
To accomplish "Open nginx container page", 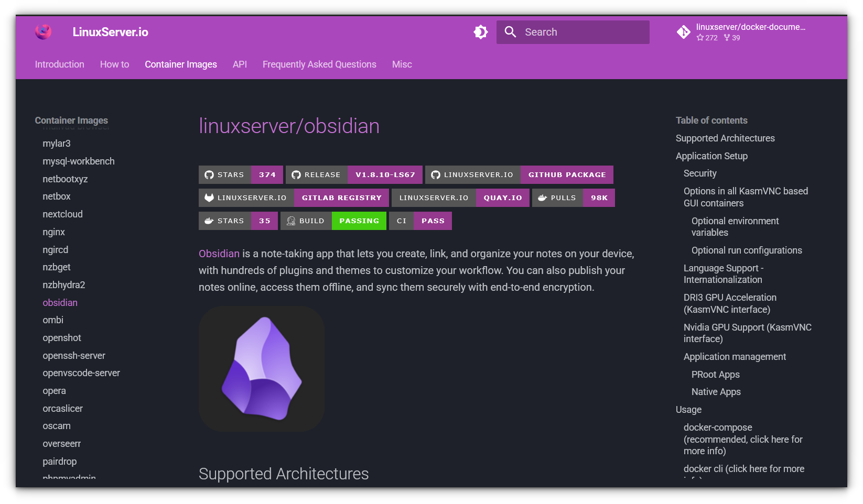I will [54, 232].
